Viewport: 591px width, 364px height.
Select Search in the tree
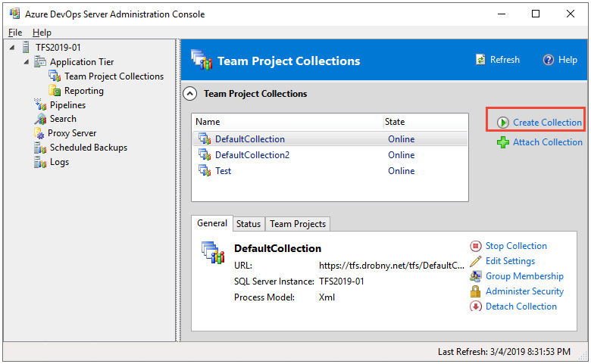click(63, 119)
